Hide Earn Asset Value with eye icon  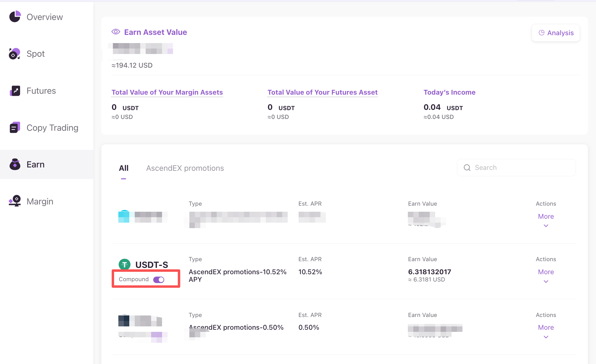point(116,32)
